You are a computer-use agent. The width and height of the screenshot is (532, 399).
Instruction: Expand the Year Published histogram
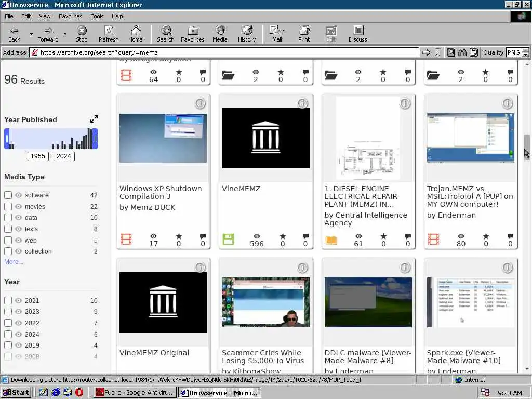94,119
